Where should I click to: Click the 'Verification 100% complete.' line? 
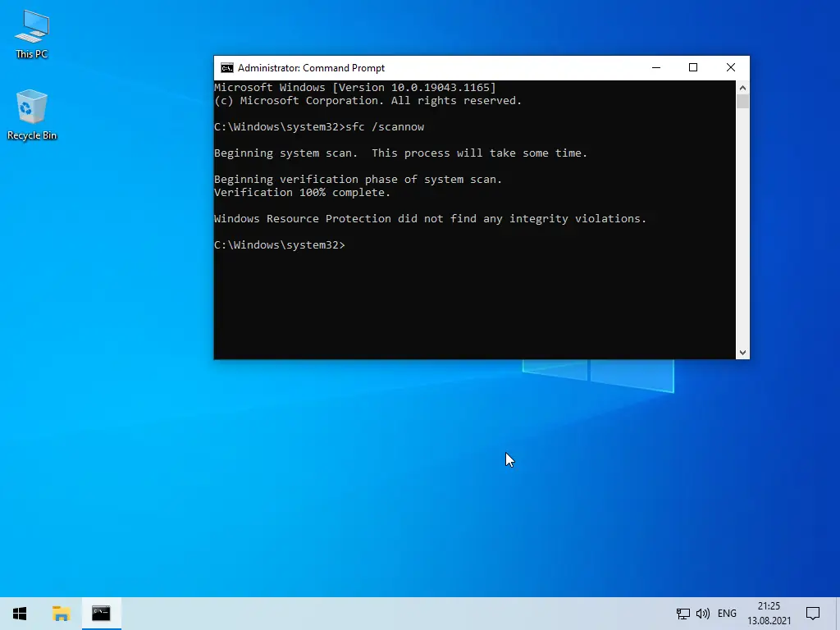coord(302,192)
